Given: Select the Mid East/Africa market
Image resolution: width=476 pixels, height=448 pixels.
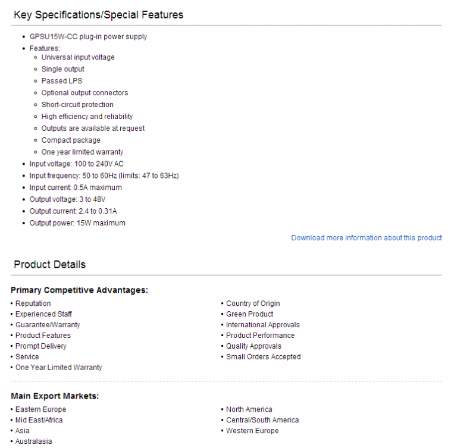Looking at the screenshot, I should coord(39,420).
